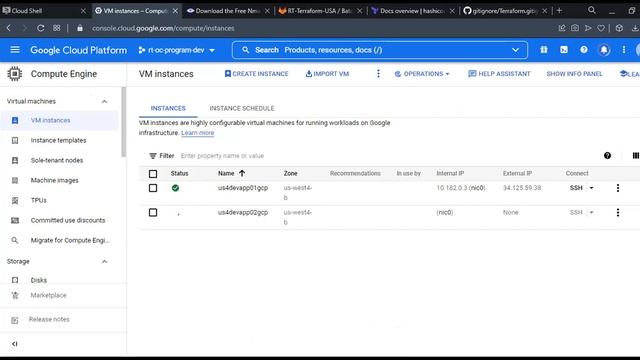Screen dimensions: 640x360
Task: Open Disks in sidebar
Action: click(x=38, y=280)
